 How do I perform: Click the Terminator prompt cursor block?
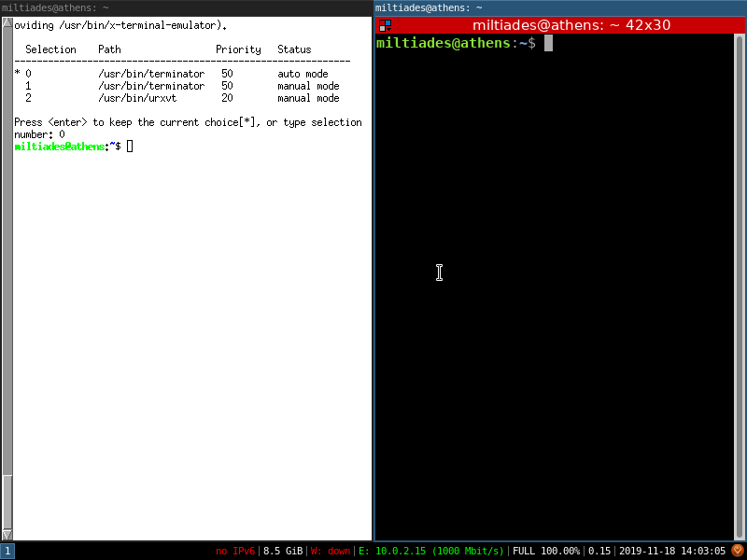coord(548,43)
